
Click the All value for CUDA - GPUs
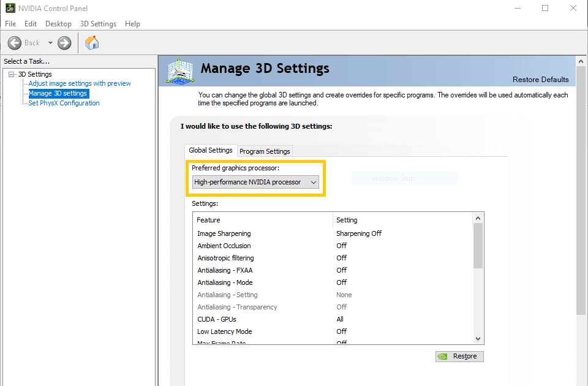tap(340, 319)
